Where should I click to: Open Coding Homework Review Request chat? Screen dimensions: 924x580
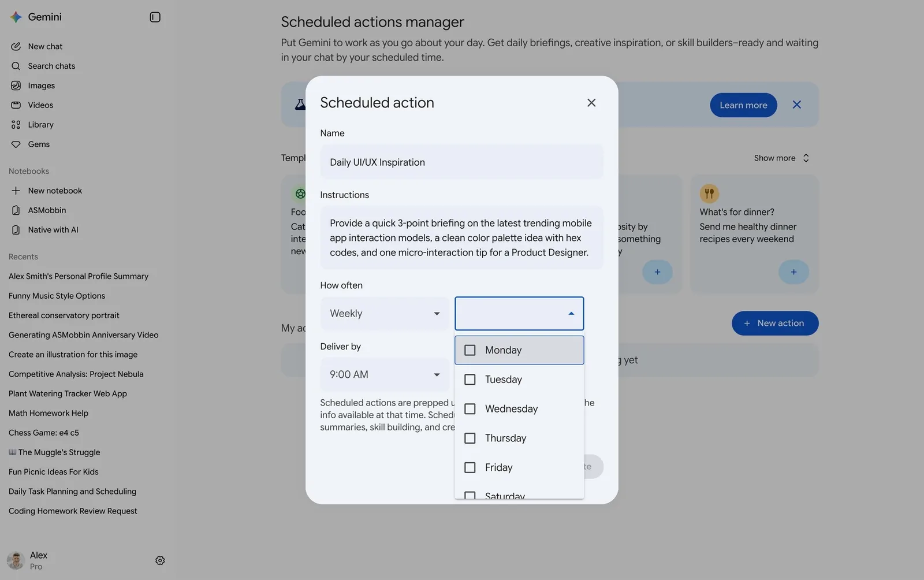[x=73, y=511]
